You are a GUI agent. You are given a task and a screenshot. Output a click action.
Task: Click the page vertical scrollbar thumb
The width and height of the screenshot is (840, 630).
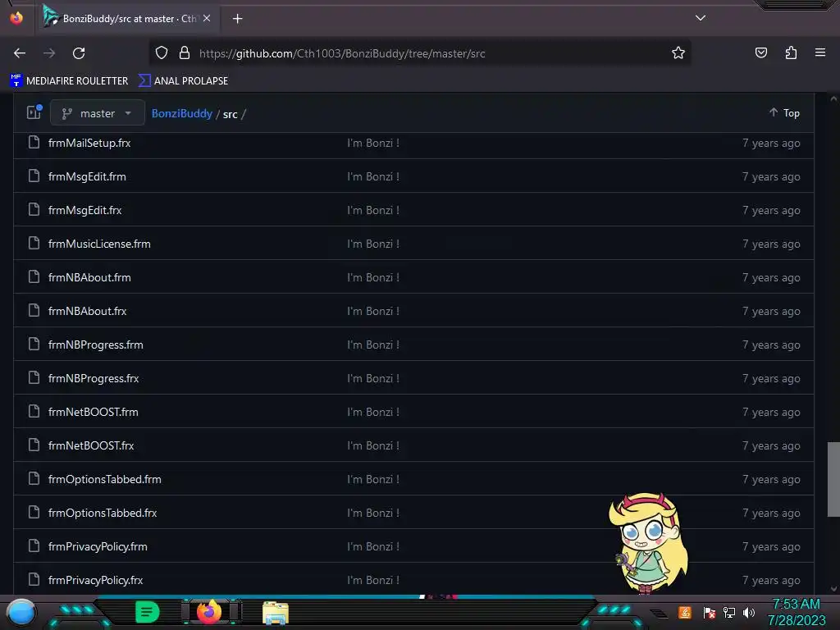click(833, 479)
